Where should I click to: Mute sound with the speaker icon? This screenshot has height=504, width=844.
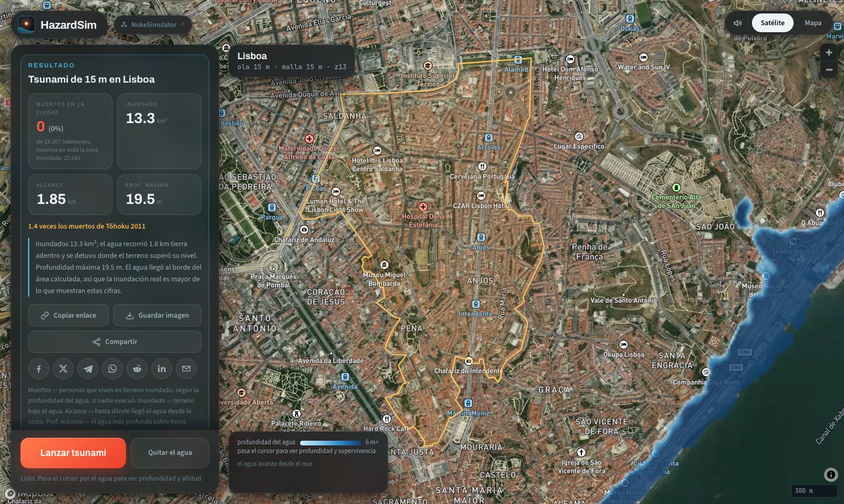738,23
